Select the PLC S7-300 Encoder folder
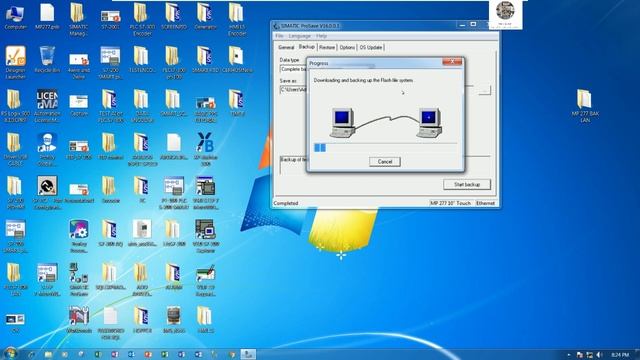Image resolution: width=640 pixels, height=360 pixels. click(x=141, y=20)
